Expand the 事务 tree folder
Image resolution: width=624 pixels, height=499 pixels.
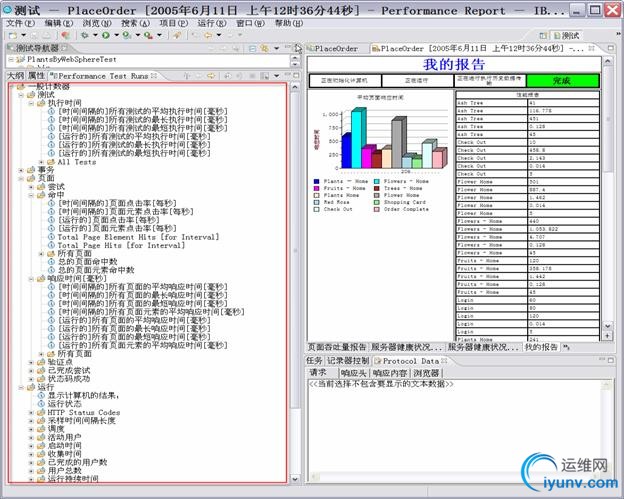[21, 170]
